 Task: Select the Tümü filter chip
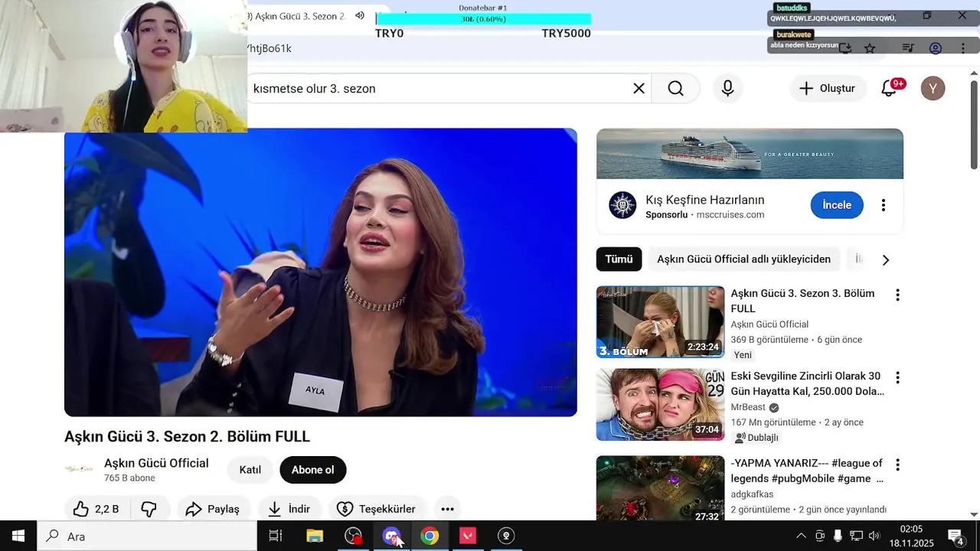pyautogui.click(x=619, y=259)
